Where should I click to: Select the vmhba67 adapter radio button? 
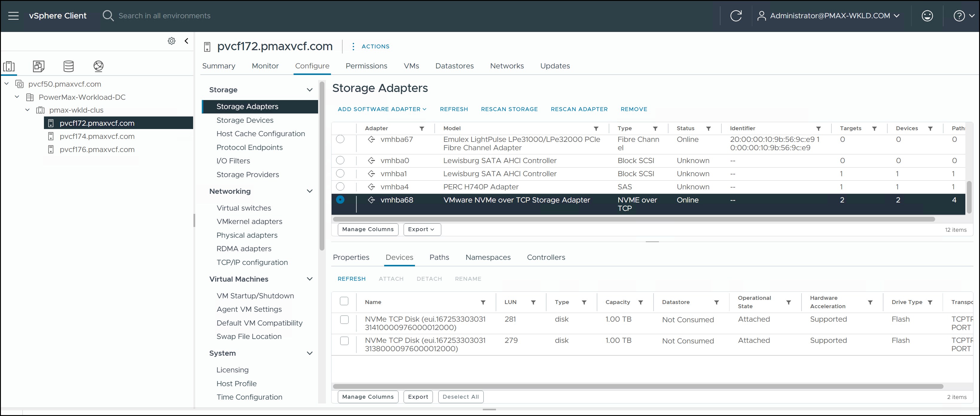point(340,139)
